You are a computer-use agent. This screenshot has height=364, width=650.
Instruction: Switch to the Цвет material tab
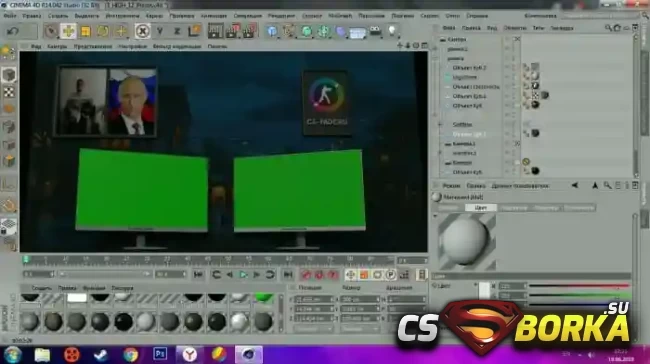point(480,208)
